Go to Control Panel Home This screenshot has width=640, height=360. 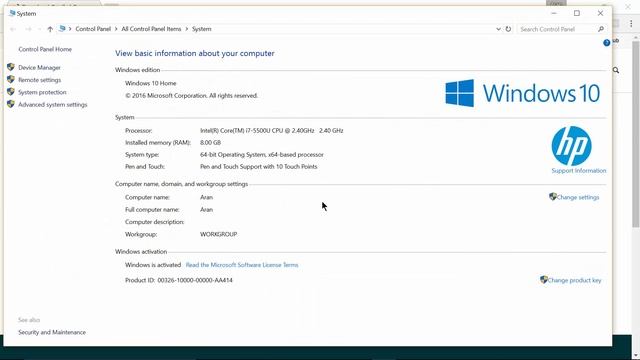(x=45, y=49)
